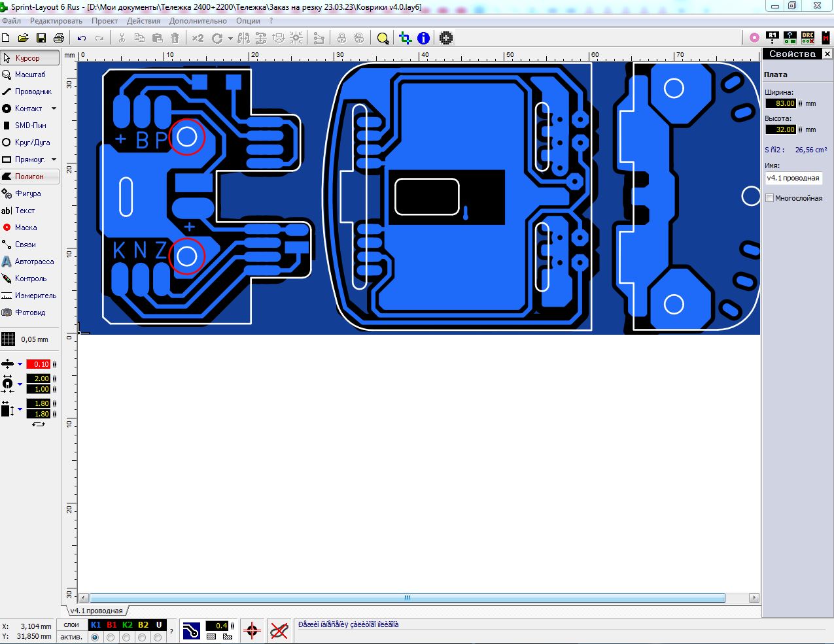This screenshot has height=644, width=834.
Task: Activate the B1 layer radio button
Action: [111, 637]
